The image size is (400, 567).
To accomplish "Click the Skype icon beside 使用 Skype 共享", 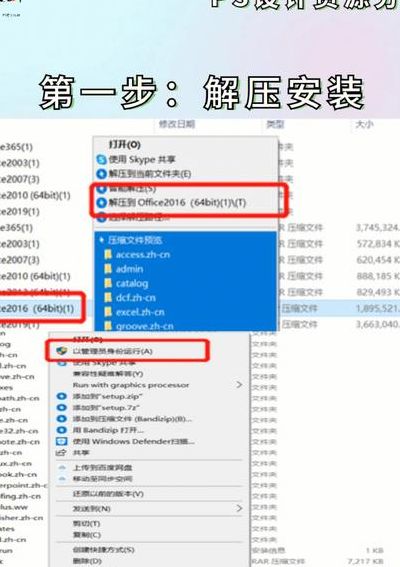I will coord(102,159).
